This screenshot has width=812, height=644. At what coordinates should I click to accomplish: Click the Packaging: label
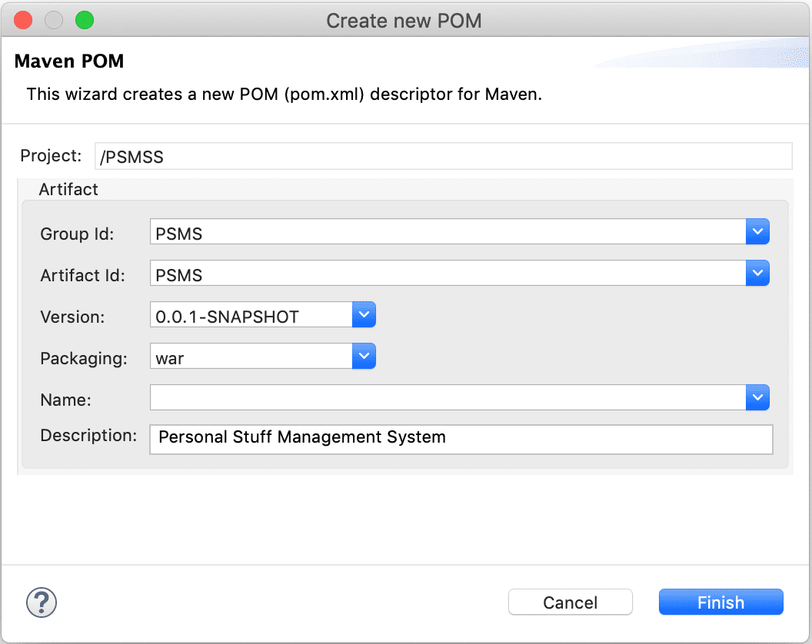tap(84, 358)
